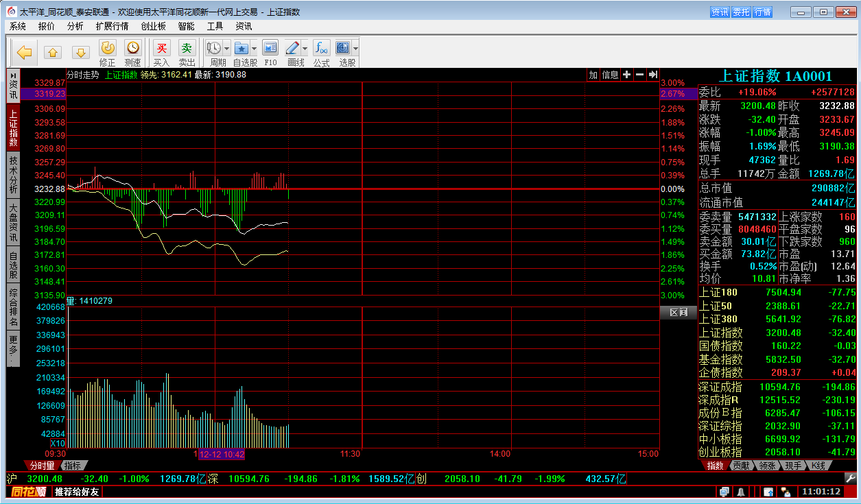Open the 资讯 menu in the menu bar
This screenshot has height=504, width=861.
click(244, 26)
